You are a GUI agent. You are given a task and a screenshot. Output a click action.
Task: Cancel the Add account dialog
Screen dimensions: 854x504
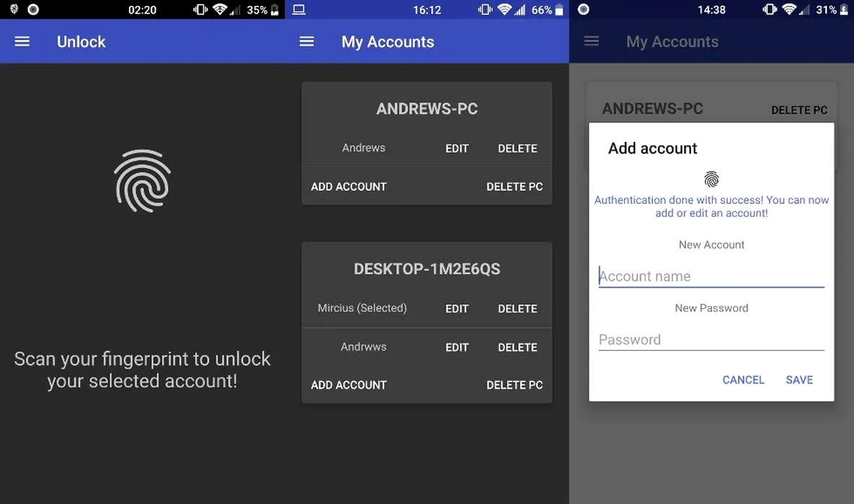[744, 380]
